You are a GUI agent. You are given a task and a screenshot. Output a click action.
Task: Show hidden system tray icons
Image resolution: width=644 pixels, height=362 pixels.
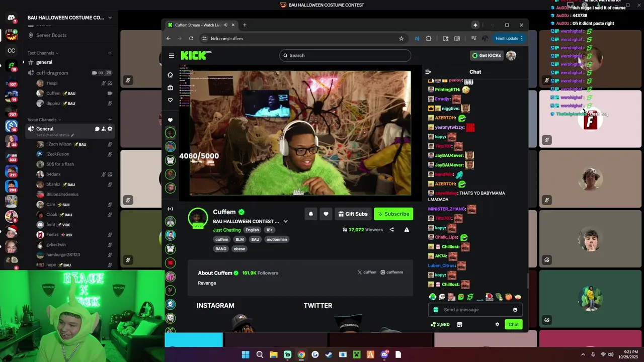pos(583,354)
